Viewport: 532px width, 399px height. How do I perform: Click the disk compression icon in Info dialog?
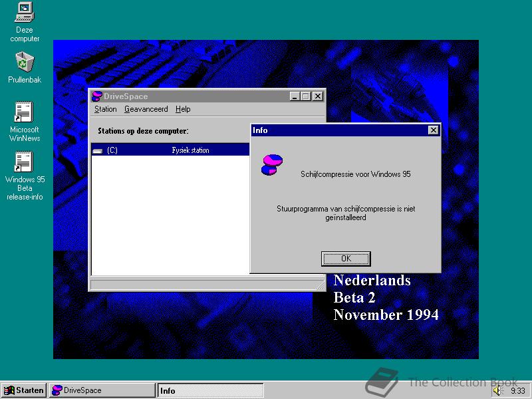point(272,164)
